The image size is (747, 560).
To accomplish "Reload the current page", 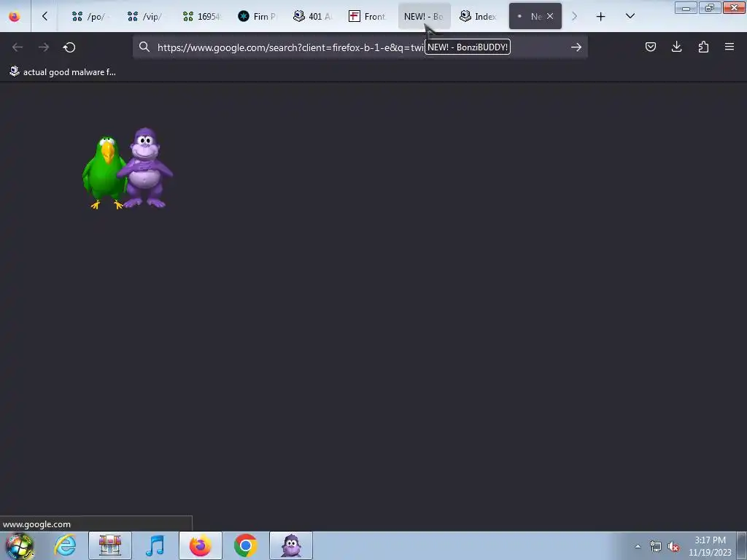I will (69, 47).
